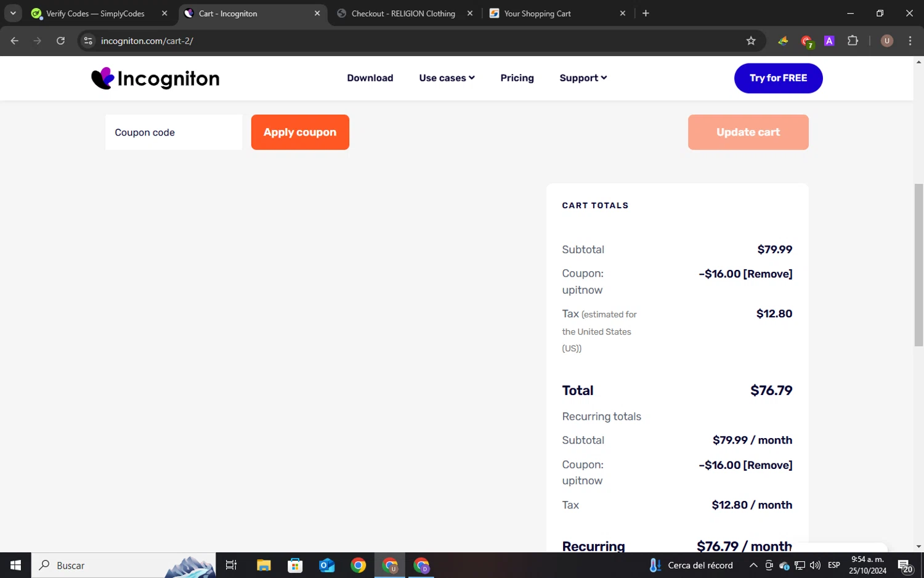Select the Total $76.79 amount text
Screen dimensions: 924x578
pos(771,391)
